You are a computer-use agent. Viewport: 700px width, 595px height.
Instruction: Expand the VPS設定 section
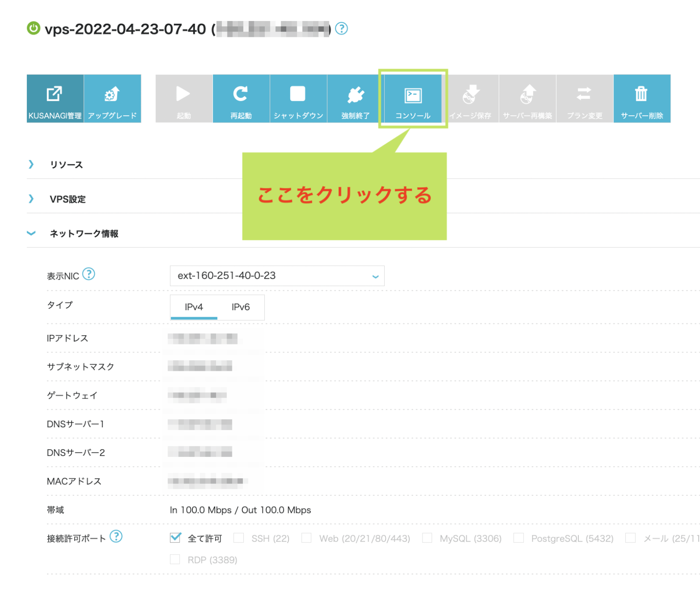pyautogui.click(x=67, y=199)
